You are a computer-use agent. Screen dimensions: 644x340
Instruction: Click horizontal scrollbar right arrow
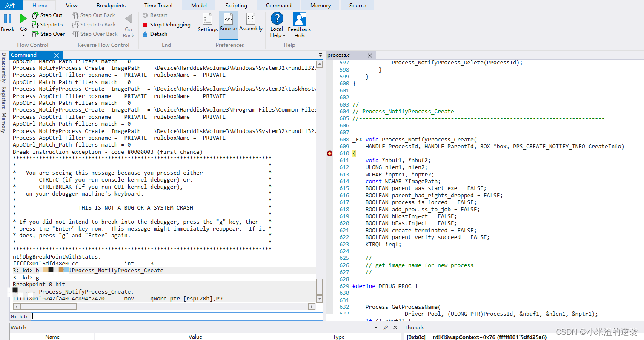point(312,306)
